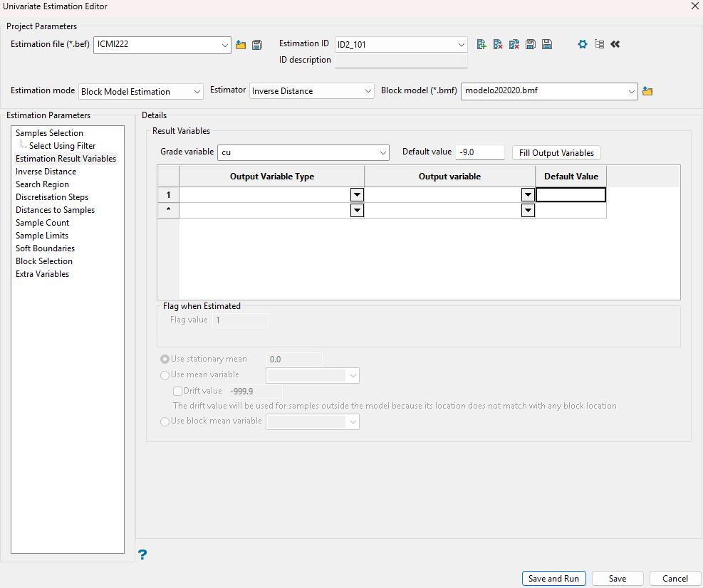Click add new estimation ID icon
The image size is (703, 588).
481,44
